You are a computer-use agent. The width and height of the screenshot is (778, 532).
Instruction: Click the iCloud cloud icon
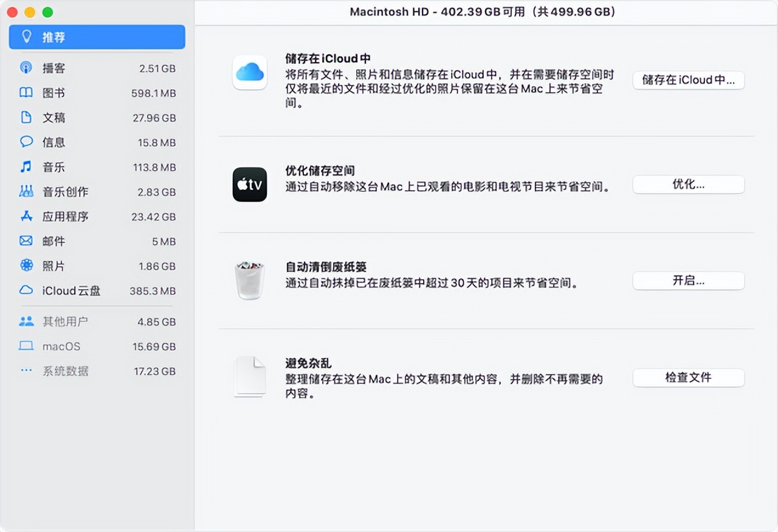click(250, 73)
